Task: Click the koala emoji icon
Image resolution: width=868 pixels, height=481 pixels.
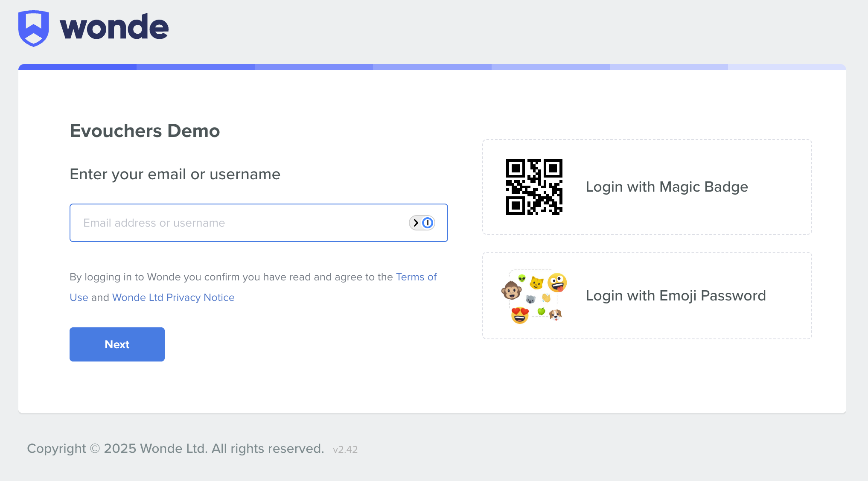Action: pyautogui.click(x=531, y=299)
